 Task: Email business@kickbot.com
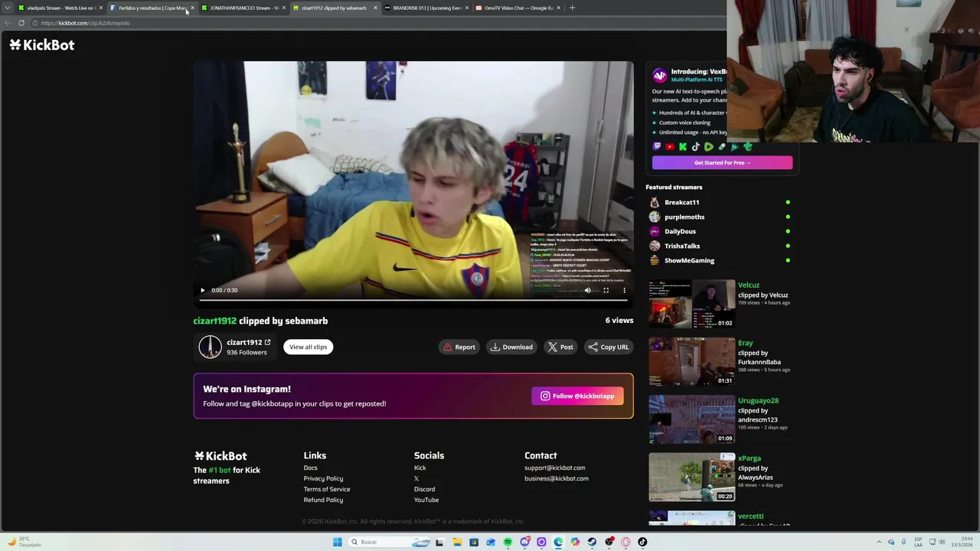[x=557, y=478]
